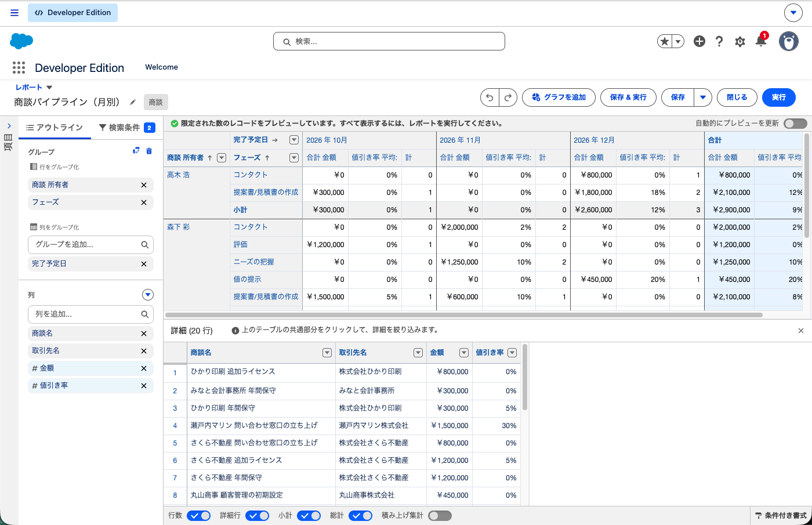Click the notifications bell icon
Image resolution: width=812 pixels, height=525 pixels.
pos(761,41)
